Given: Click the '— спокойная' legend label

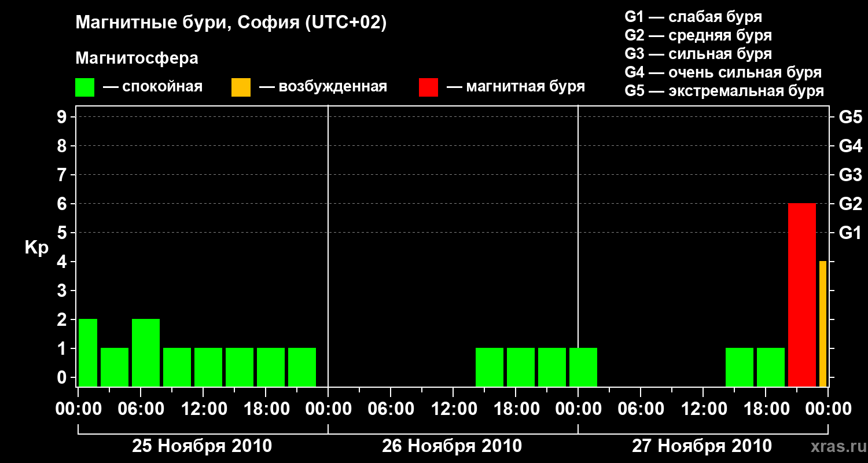Looking at the screenshot, I should 153,87.
